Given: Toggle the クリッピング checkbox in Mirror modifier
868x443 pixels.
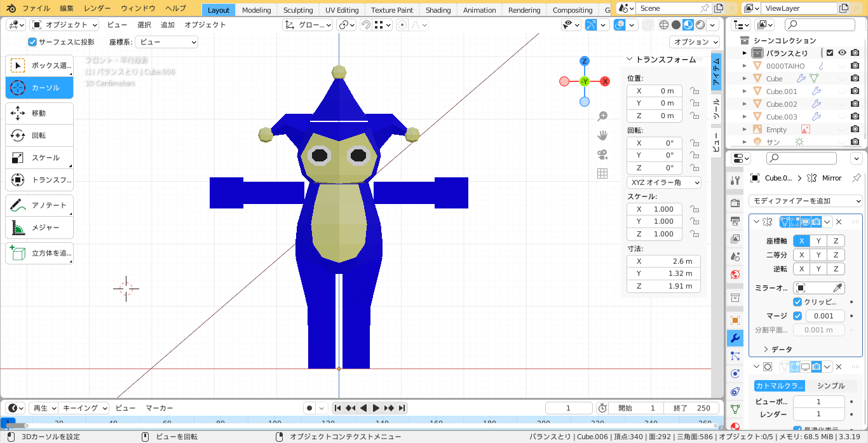Looking at the screenshot, I should [797, 302].
